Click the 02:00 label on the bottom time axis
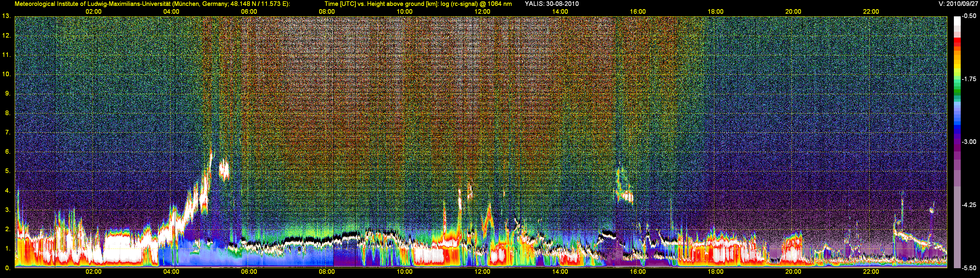 coord(93,272)
